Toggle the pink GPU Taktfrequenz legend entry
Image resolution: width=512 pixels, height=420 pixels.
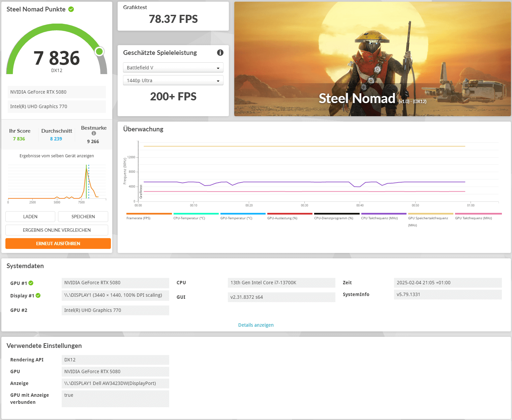click(478, 216)
